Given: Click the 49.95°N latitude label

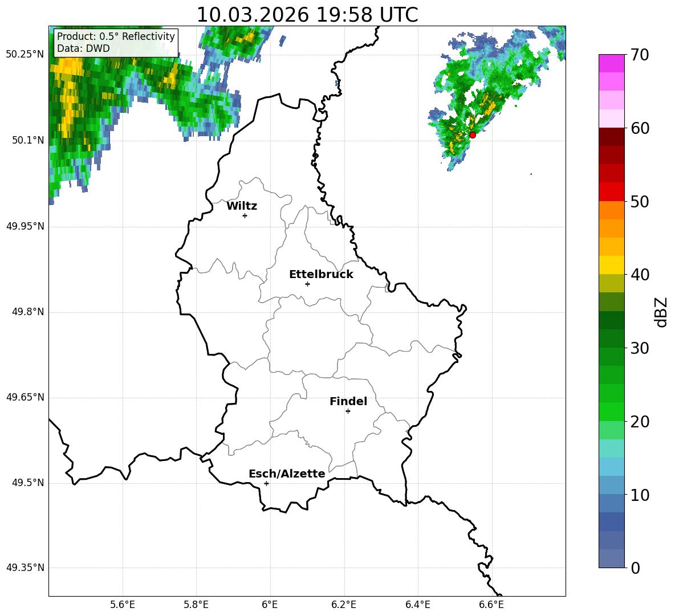Looking at the screenshot, I should point(25,226).
